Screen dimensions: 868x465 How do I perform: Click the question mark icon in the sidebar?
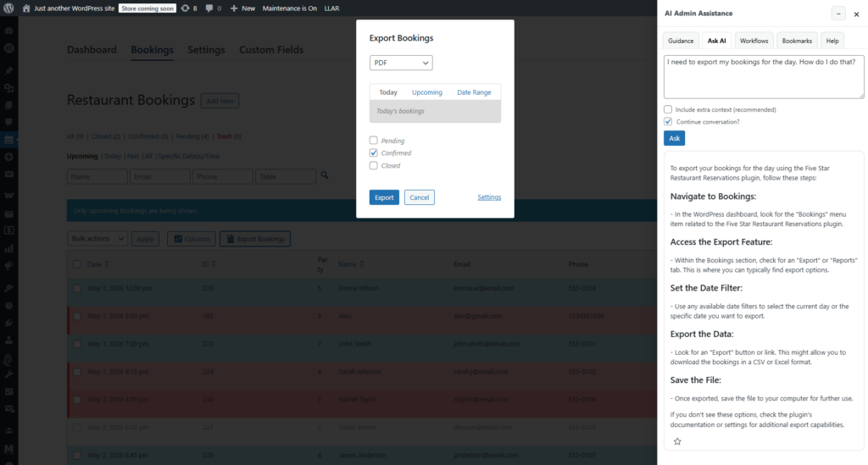[x=8, y=305]
